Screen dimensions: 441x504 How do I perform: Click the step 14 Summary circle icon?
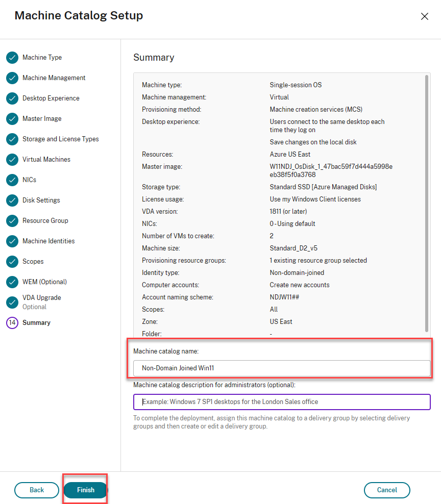coord(12,323)
